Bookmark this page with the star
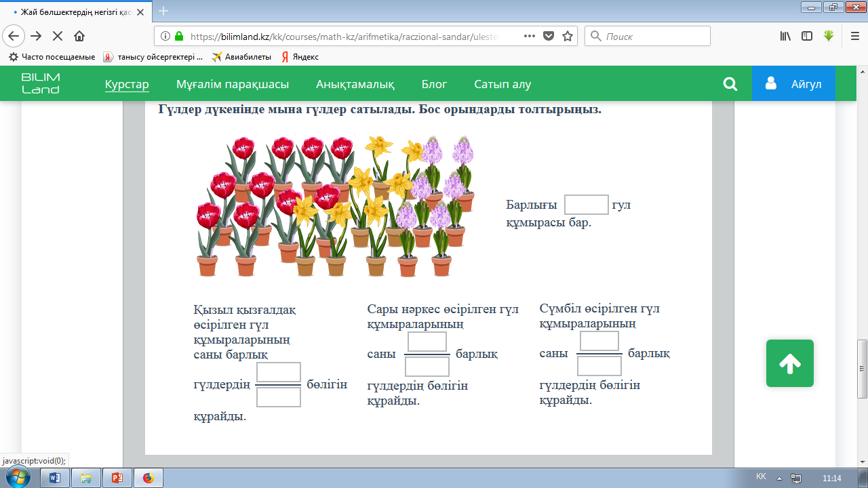Screen dimensions: 868x488 coord(568,36)
